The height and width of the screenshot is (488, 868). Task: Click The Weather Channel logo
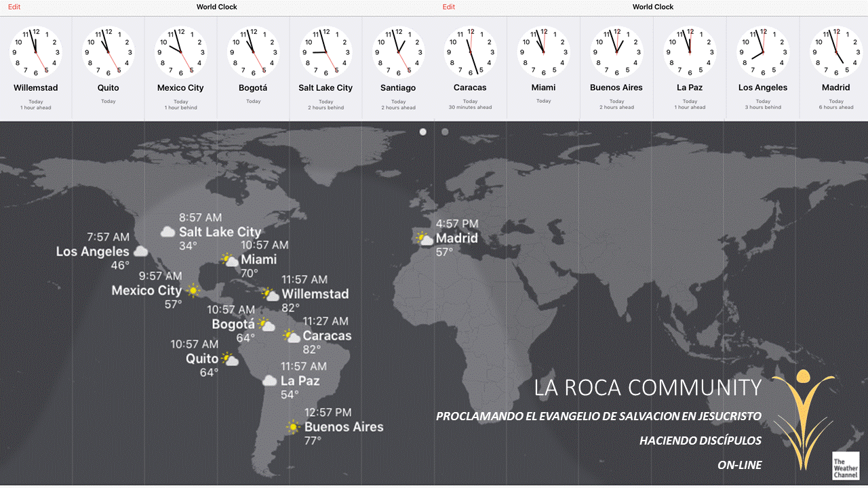pos(846,465)
